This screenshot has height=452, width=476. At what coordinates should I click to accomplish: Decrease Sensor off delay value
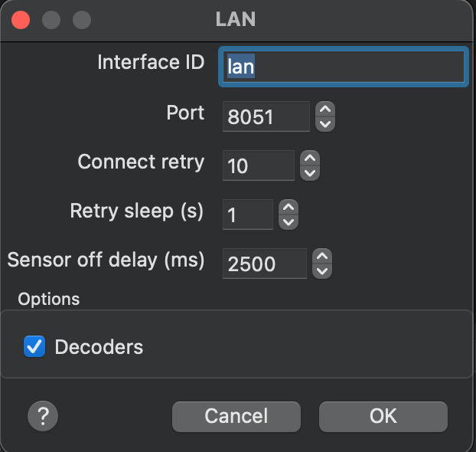point(322,271)
